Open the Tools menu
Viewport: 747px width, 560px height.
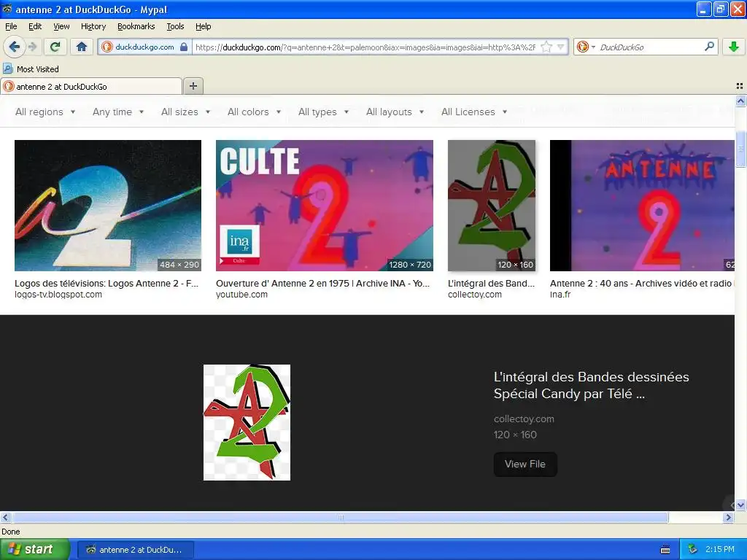(x=175, y=26)
